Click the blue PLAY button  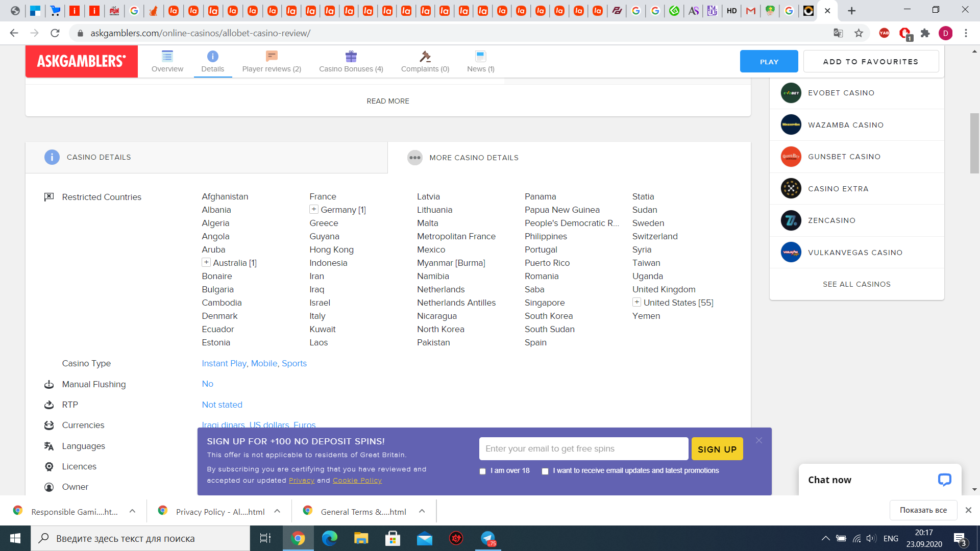(769, 61)
